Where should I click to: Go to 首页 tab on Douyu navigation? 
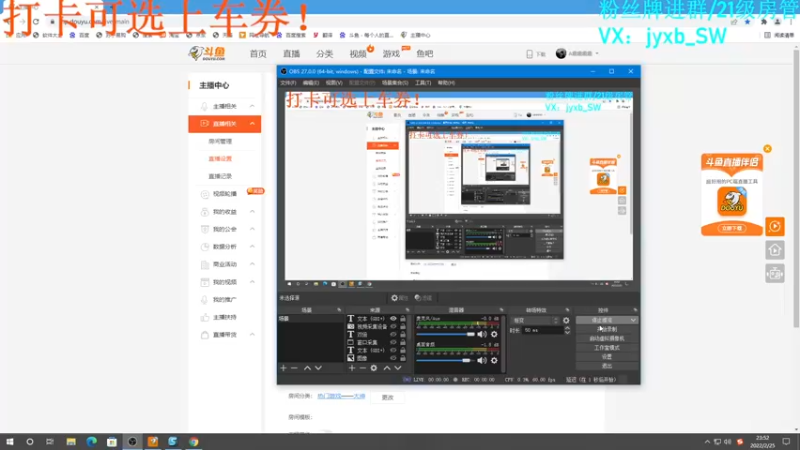tap(258, 54)
